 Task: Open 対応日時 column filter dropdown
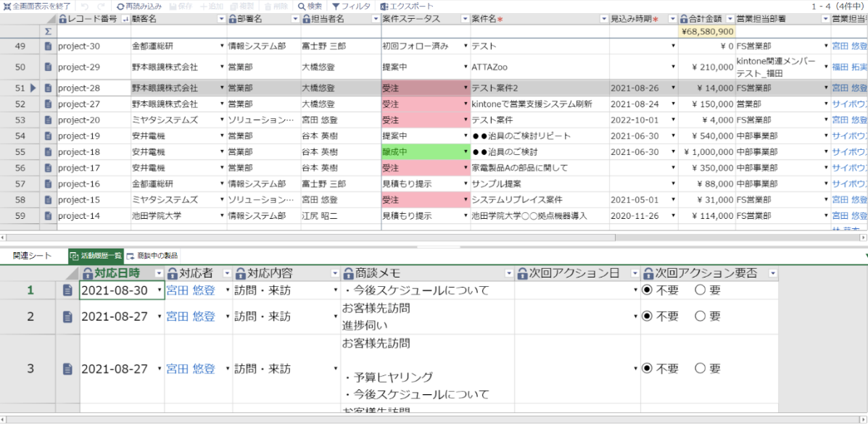pyautogui.click(x=159, y=273)
